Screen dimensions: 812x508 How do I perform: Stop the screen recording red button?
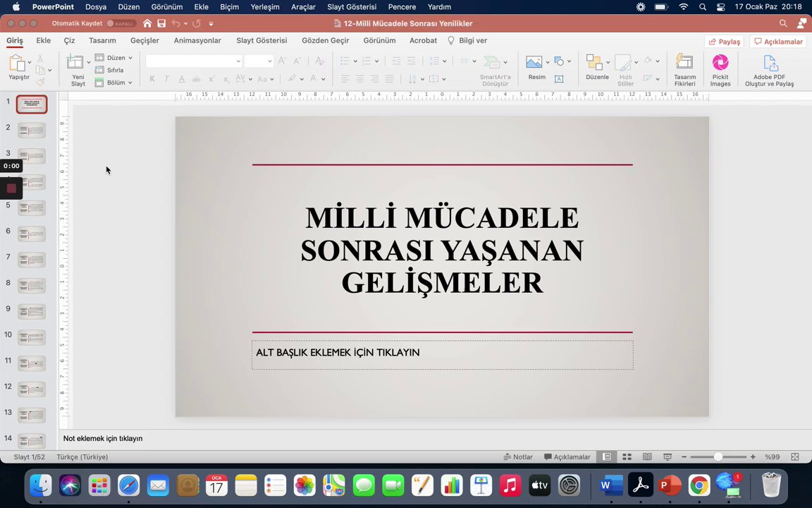click(x=11, y=188)
